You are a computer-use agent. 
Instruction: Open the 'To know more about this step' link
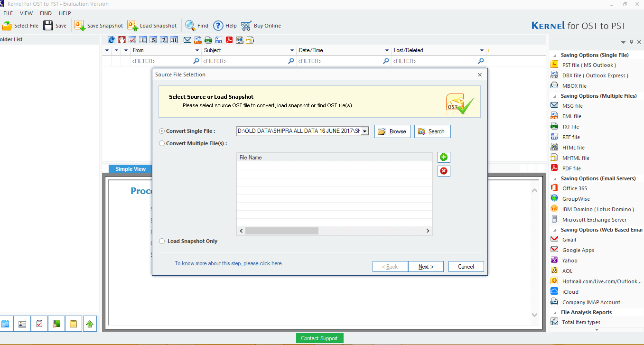(x=229, y=263)
